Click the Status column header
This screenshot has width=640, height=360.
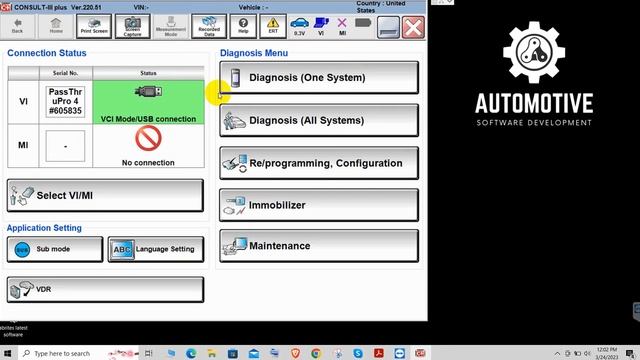(x=149, y=73)
